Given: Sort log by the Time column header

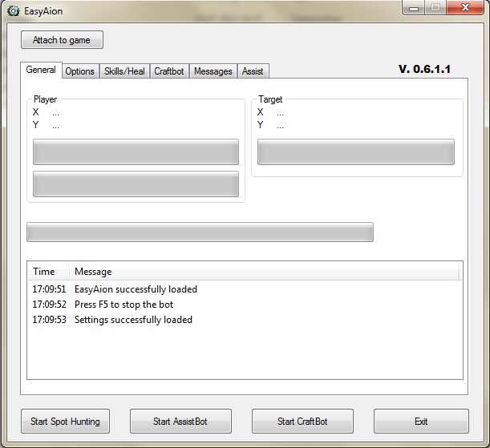Looking at the screenshot, I should coord(47,272).
